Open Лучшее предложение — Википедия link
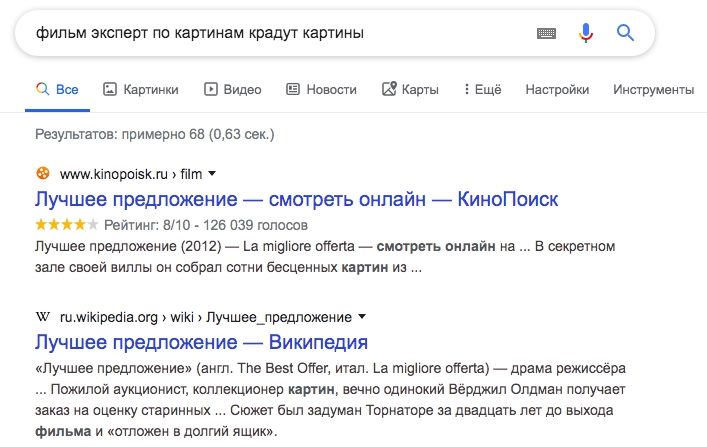707x447 pixels. 202,342
